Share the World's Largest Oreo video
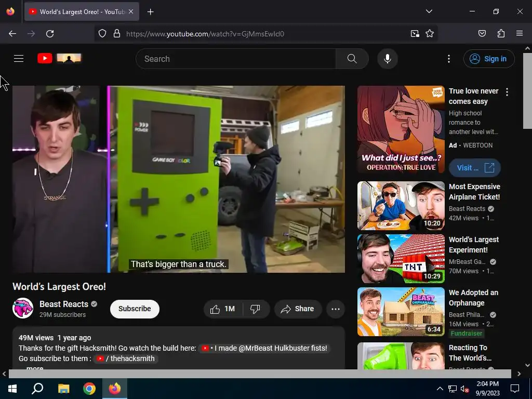Screen dimensions: 532x399 [298, 309]
